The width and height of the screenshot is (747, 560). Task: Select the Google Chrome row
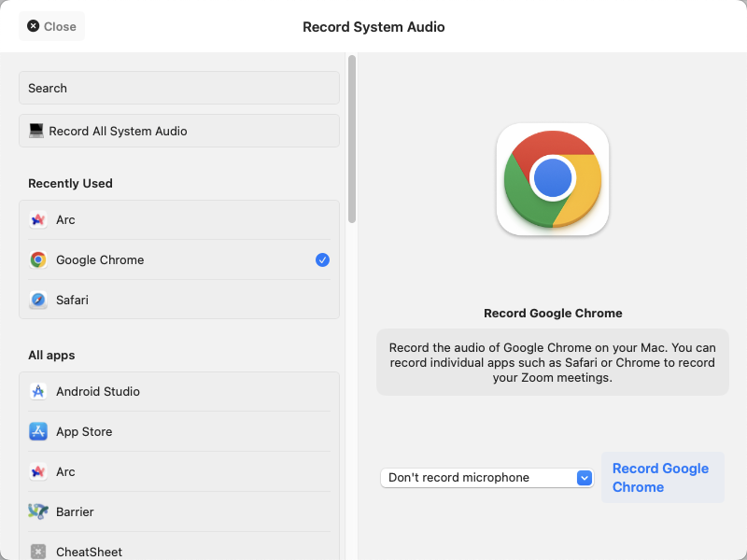click(x=179, y=260)
